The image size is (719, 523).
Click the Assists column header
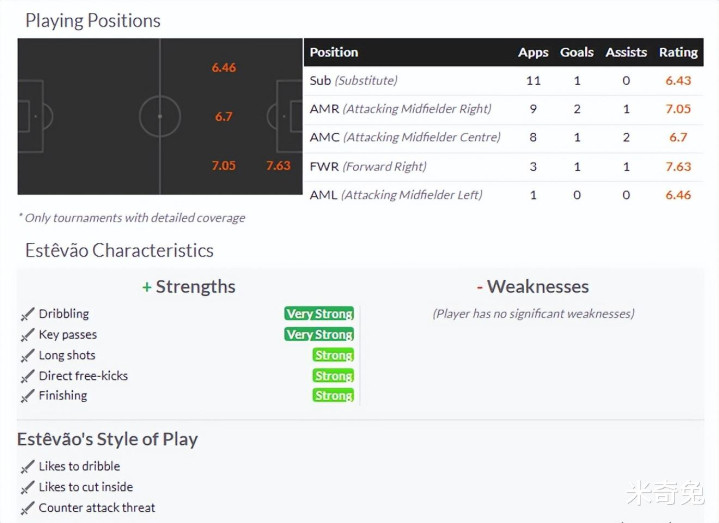click(x=626, y=52)
